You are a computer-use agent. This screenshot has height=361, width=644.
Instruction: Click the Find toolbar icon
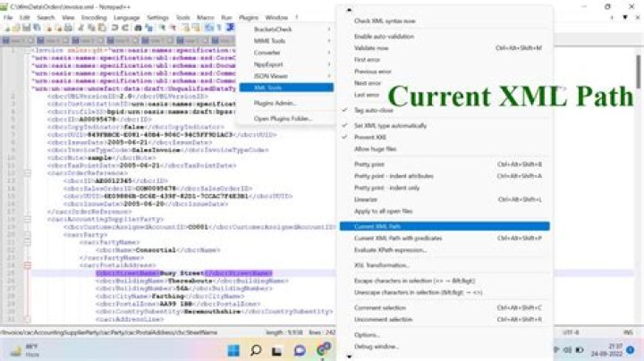coord(138,28)
